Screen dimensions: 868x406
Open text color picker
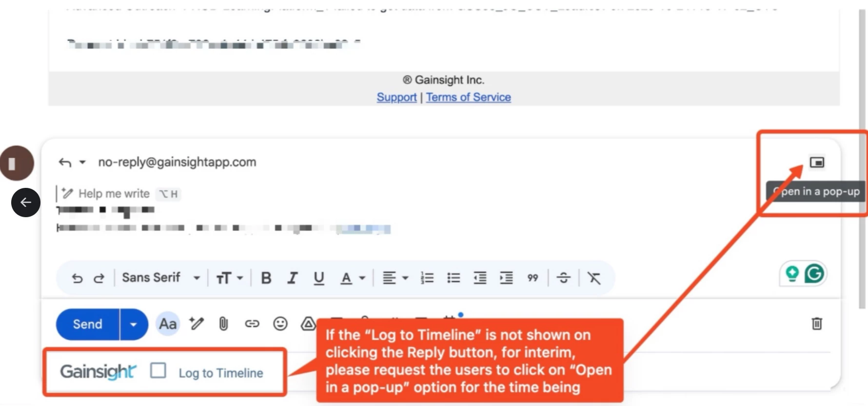pos(352,278)
